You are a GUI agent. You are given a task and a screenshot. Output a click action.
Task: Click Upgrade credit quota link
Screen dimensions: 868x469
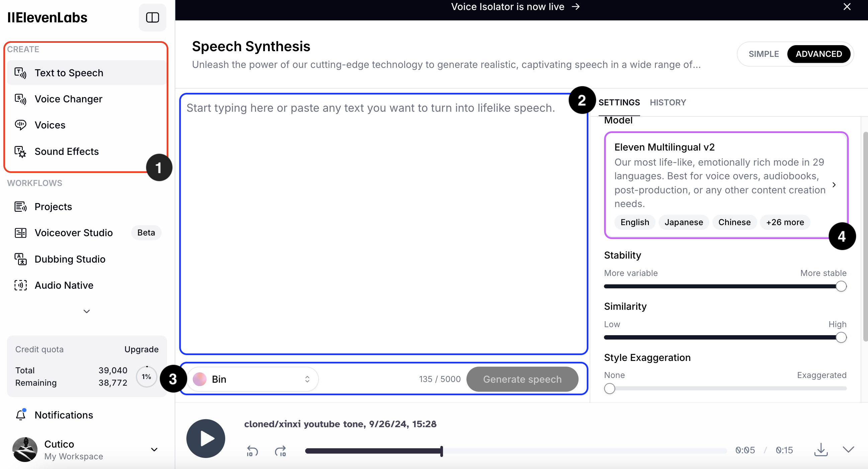click(142, 349)
